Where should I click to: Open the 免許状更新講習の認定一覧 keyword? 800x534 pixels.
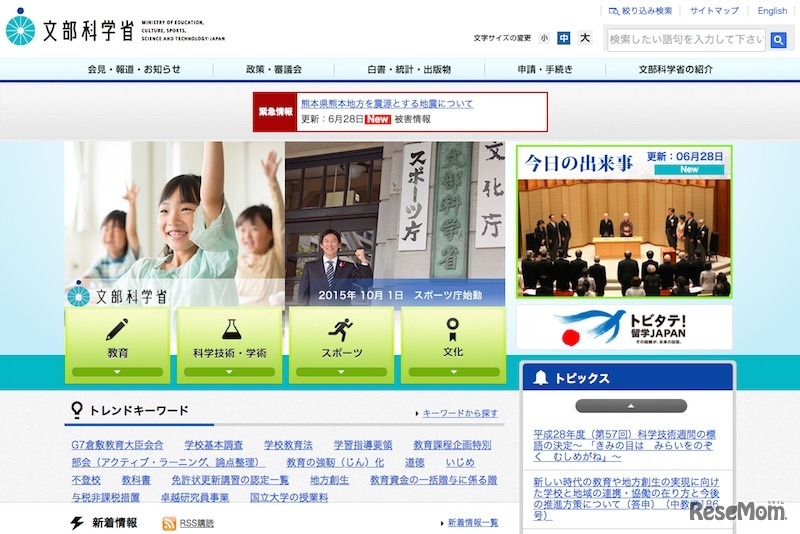click(230, 480)
